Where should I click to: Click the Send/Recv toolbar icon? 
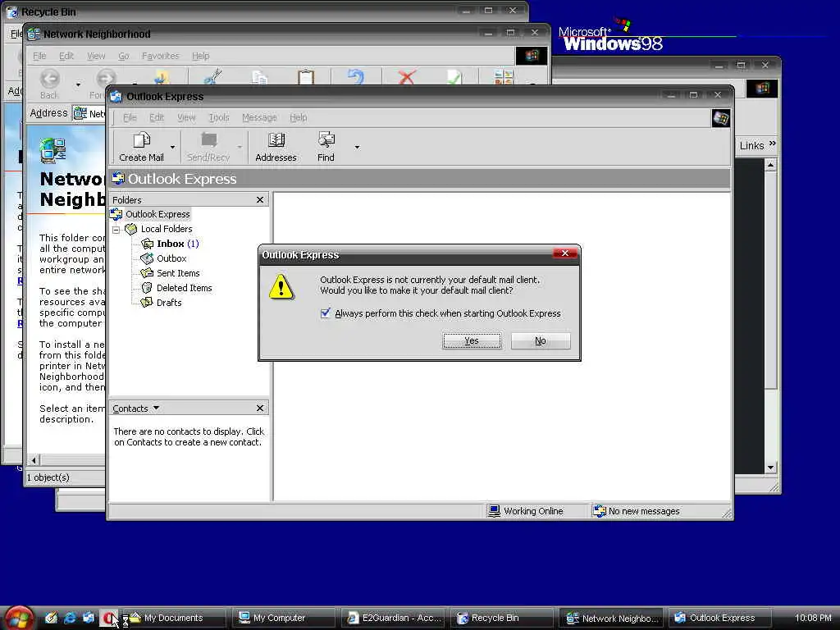click(x=208, y=140)
